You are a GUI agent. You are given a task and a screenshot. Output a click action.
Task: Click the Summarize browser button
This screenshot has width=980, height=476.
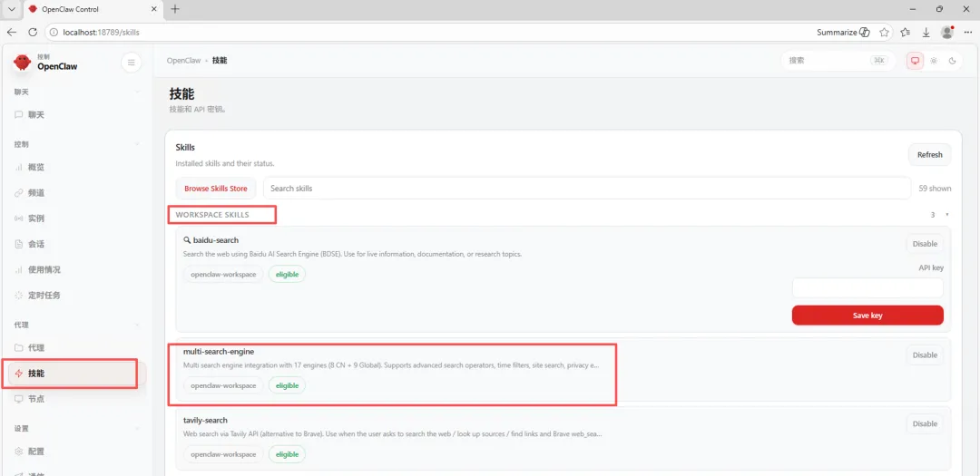coord(843,32)
